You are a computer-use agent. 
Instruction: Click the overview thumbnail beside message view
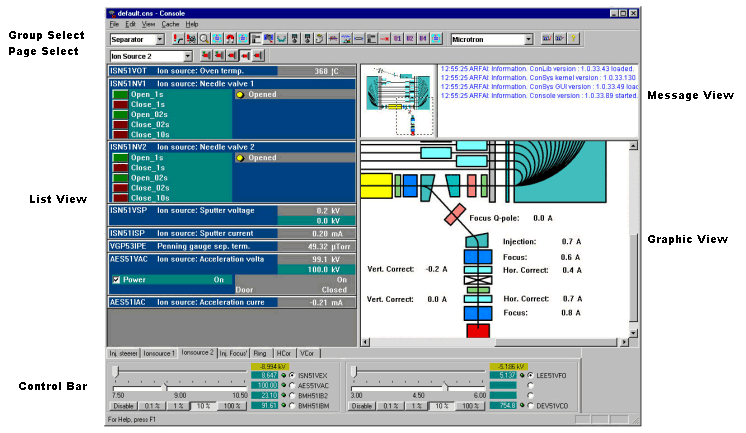(398, 99)
